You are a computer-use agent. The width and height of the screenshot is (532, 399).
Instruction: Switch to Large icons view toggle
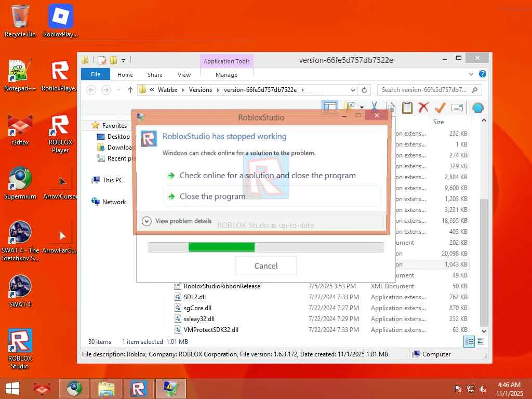pyautogui.click(x=481, y=342)
